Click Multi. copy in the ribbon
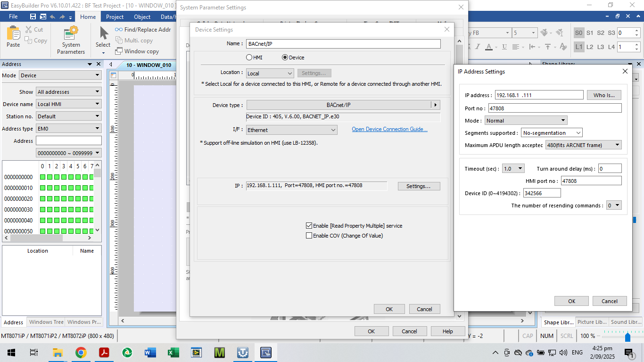Screen dimensions: 644x362 134,41
